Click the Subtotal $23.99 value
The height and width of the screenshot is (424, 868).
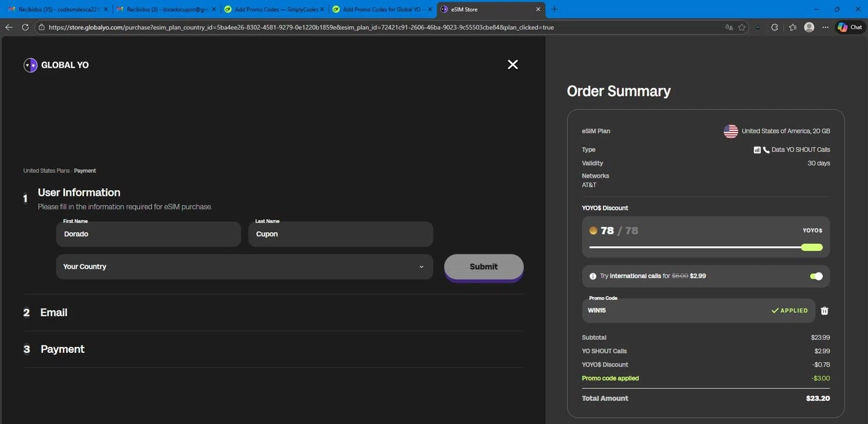(x=821, y=338)
